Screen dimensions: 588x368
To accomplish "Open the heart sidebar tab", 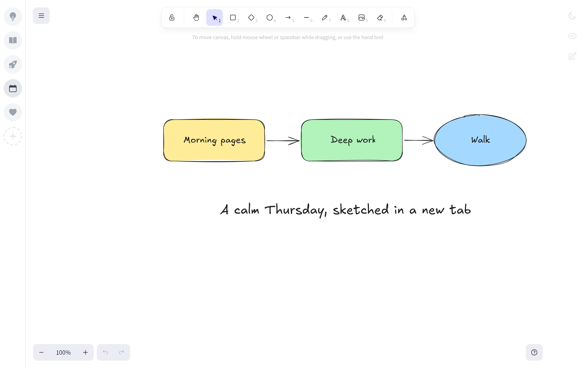I will tap(13, 112).
